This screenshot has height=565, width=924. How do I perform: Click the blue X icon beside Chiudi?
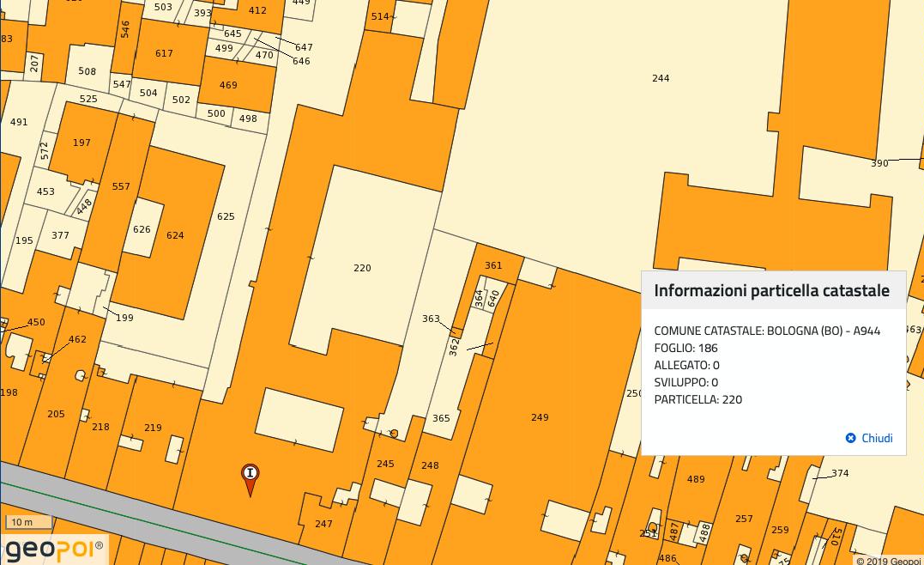coord(850,438)
